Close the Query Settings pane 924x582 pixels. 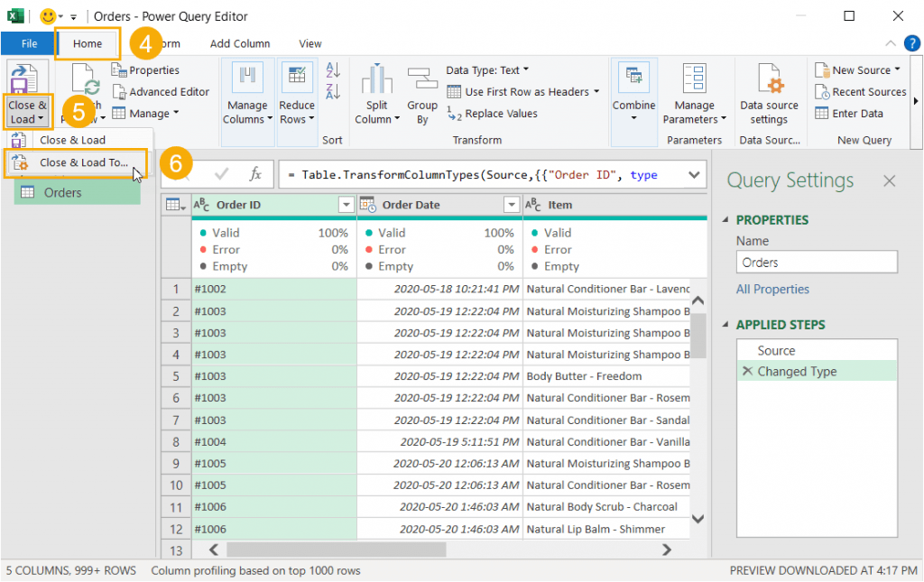click(889, 180)
